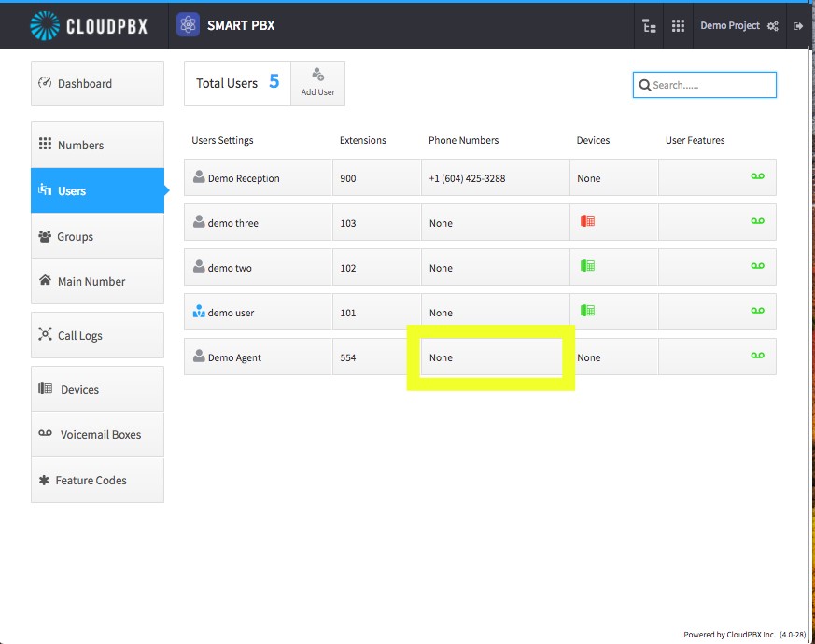
Task: Focus the Search users field
Action: [704, 85]
